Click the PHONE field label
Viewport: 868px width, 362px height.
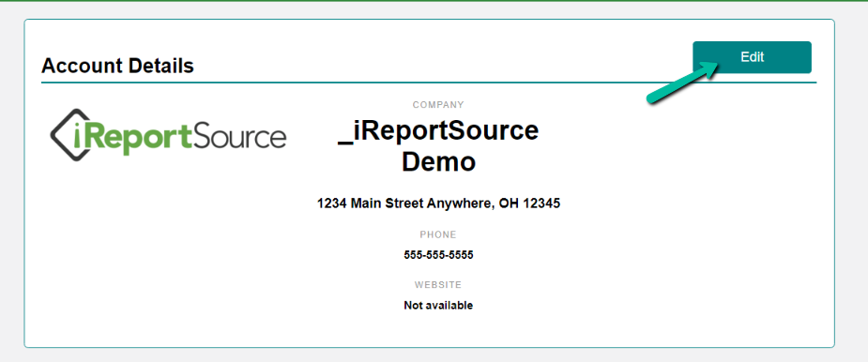tap(438, 234)
